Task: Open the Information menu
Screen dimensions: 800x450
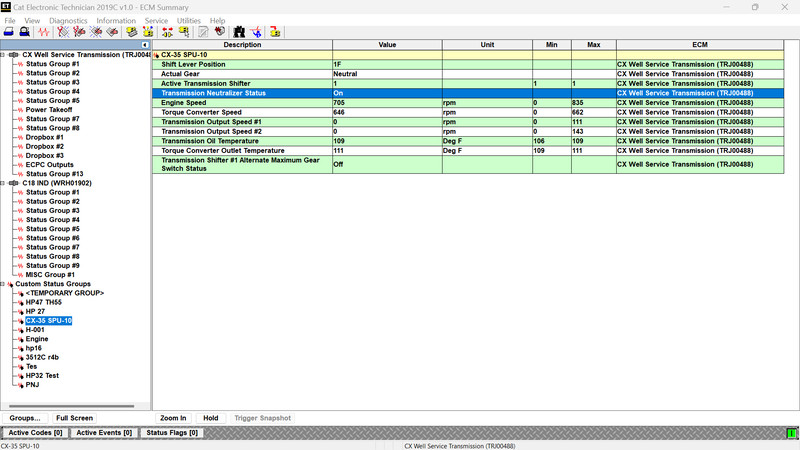Action: point(116,20)
